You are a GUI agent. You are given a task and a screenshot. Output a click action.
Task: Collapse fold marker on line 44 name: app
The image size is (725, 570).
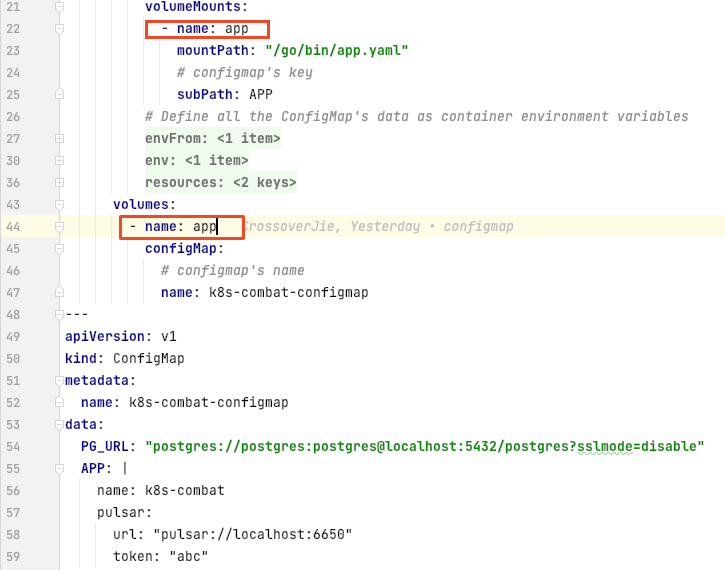click(59, 227)
